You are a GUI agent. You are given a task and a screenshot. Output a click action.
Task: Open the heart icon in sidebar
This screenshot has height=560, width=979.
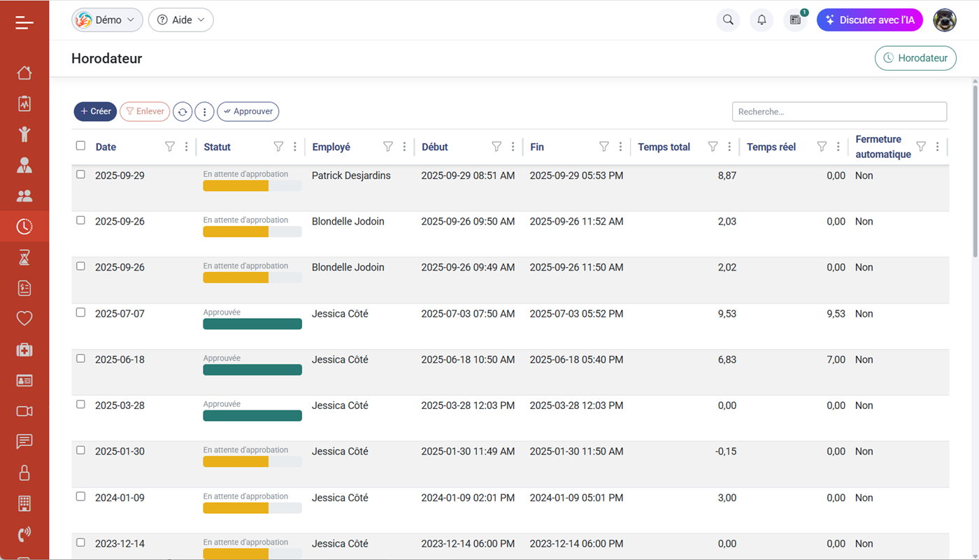point(24,319)
